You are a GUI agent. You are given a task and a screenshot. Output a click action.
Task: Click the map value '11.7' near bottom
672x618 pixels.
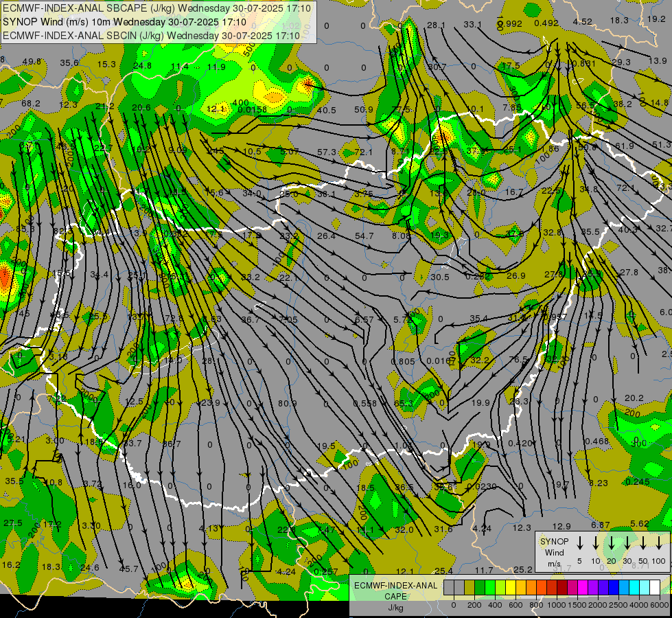(484, 570)
